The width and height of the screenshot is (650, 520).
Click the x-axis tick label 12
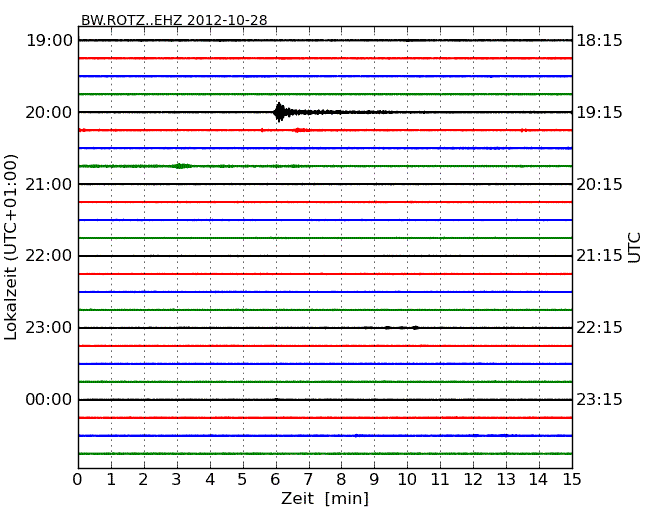click(x=473, y=479)
